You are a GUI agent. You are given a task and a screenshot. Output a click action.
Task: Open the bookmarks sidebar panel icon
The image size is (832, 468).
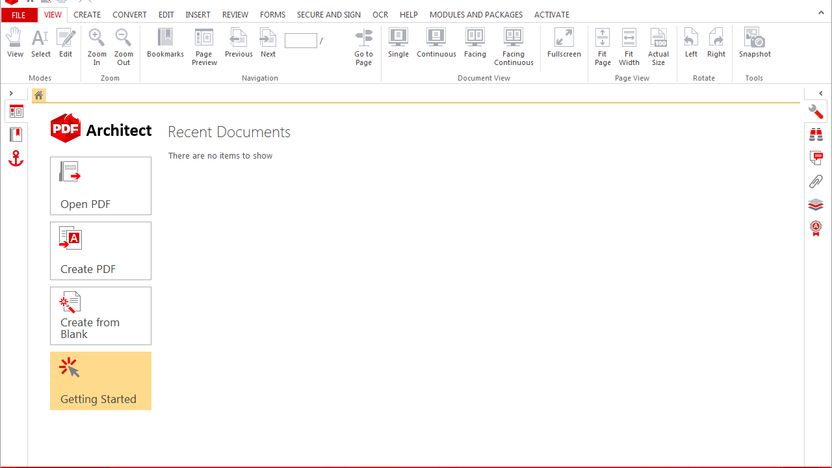point(16,135)
